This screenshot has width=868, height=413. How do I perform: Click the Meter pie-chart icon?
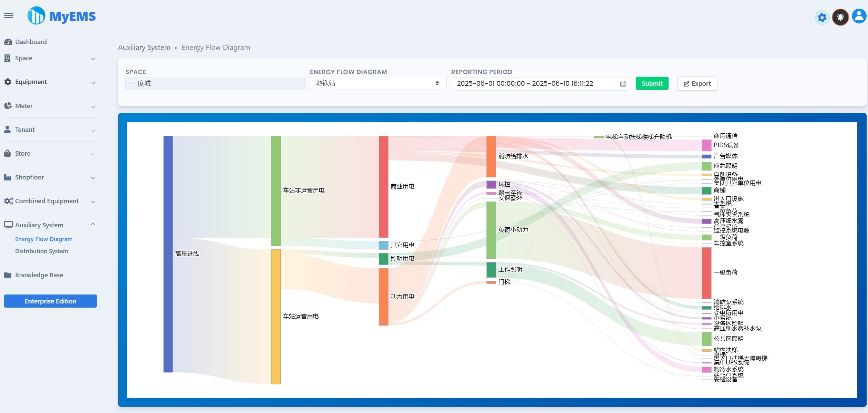8,105
